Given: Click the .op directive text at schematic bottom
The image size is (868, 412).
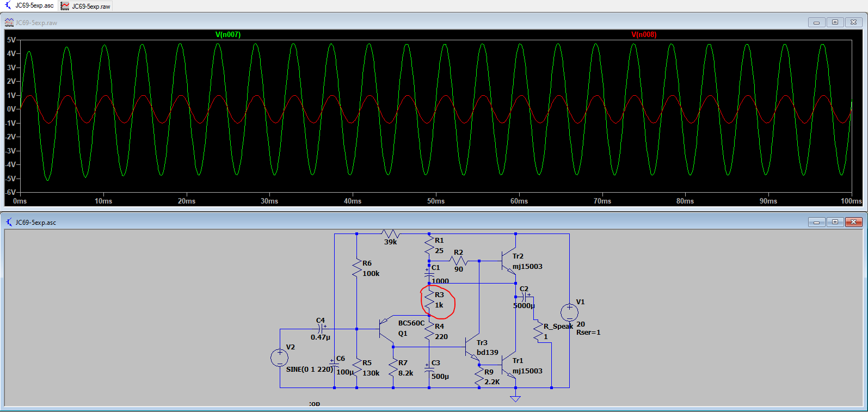Looking at the screenshot, I should tap(315, 404).
